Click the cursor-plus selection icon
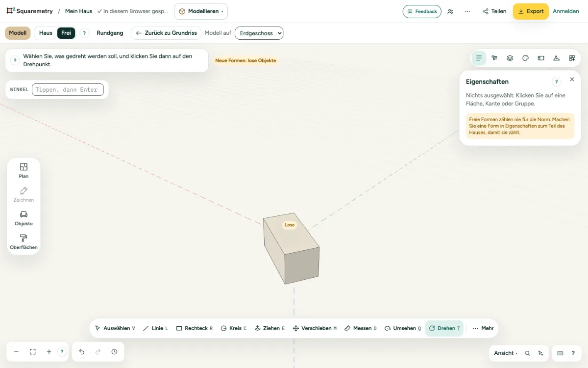 pos(540,353)
